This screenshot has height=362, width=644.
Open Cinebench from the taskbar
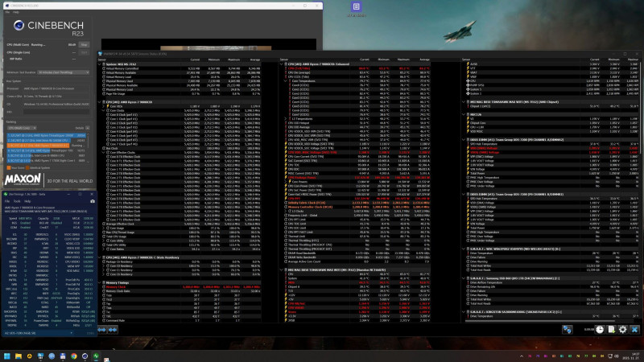85,356
